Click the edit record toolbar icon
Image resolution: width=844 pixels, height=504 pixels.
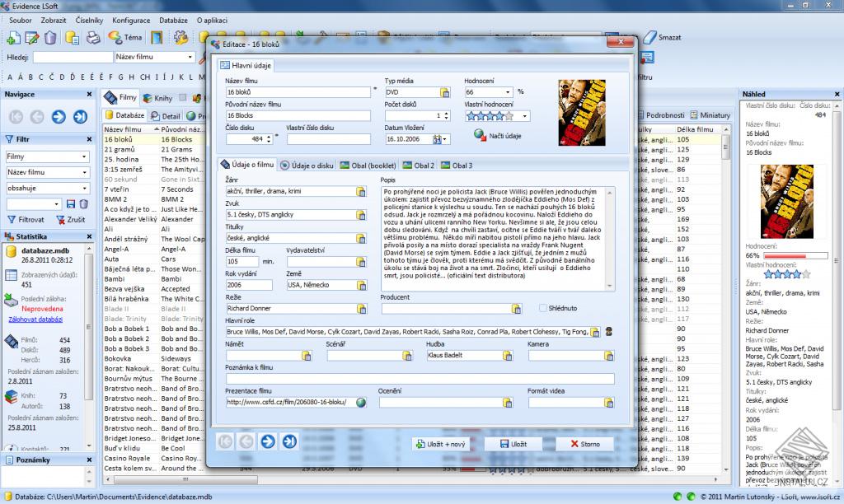point(32,37)
